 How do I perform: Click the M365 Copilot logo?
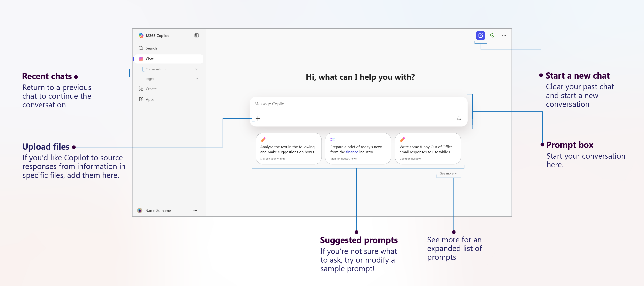pos(141,35)
